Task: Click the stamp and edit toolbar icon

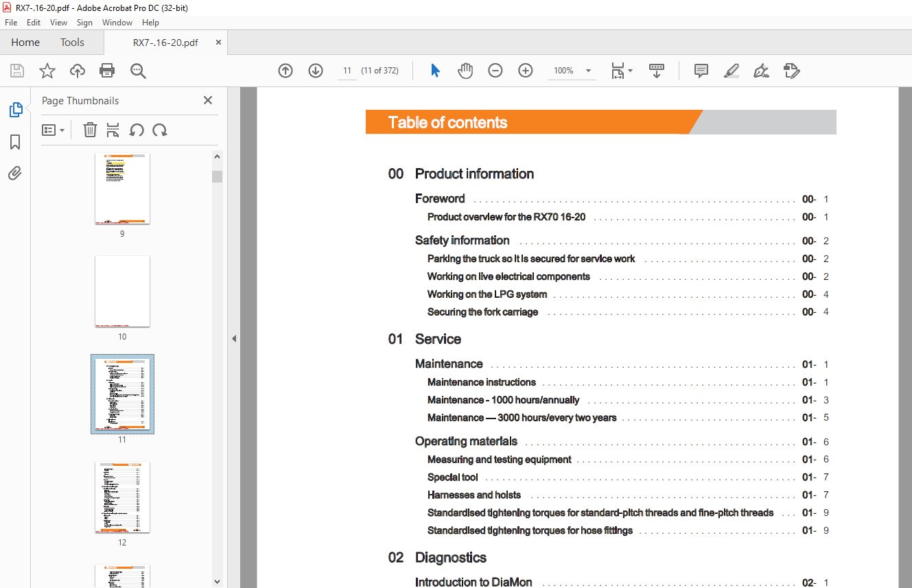Action: 791,71
